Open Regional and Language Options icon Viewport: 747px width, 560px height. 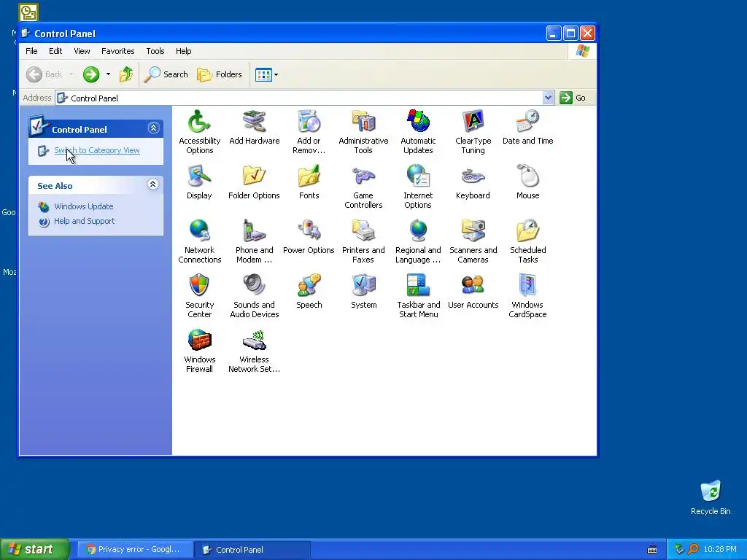418,231
